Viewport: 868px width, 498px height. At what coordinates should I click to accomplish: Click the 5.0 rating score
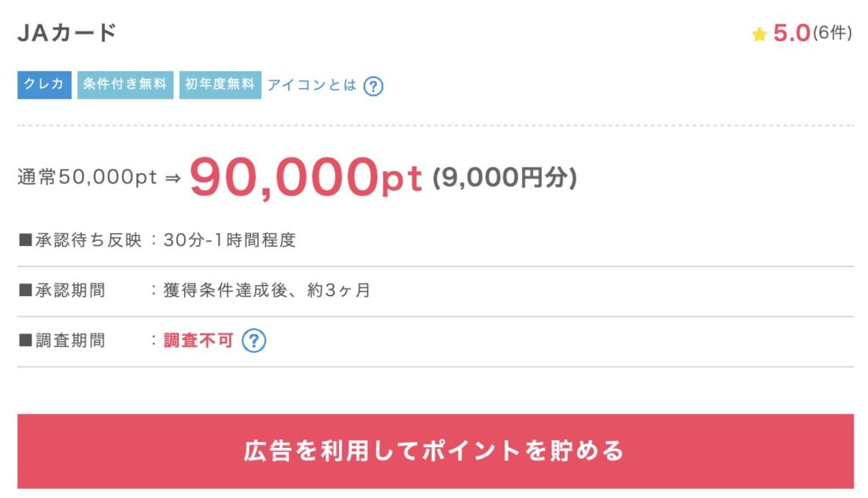pyautogui.click(x=792, y=35)
